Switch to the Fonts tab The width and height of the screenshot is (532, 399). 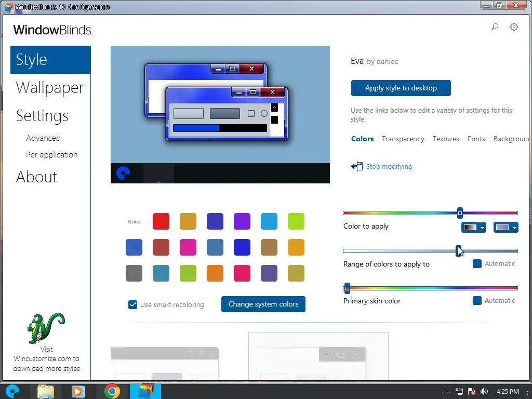476,139
